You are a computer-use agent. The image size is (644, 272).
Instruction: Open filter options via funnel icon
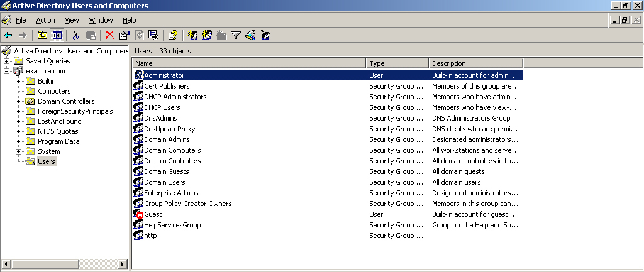pyautogui.click(x=235, y=36)
